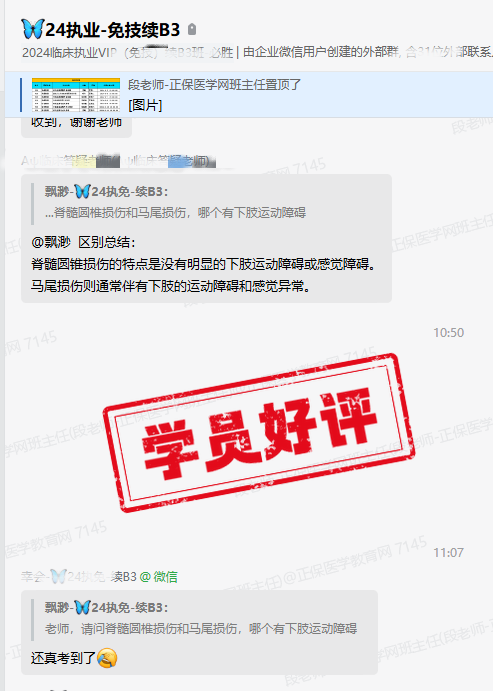Screen dimensions: 493x691
Task: Click the 收到，谢谢老师 message bubble
Action: coord(77,127)
